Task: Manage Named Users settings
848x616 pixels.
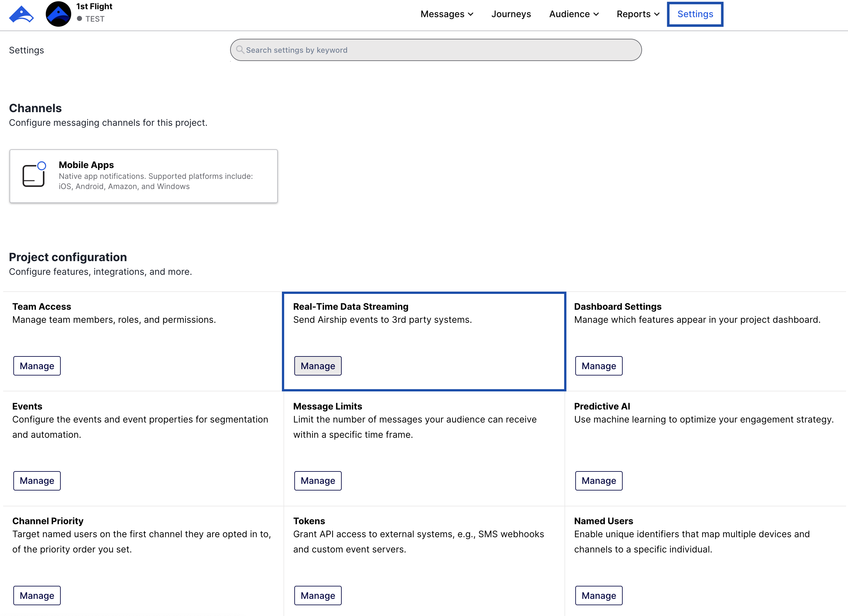Action: point(598,595)
